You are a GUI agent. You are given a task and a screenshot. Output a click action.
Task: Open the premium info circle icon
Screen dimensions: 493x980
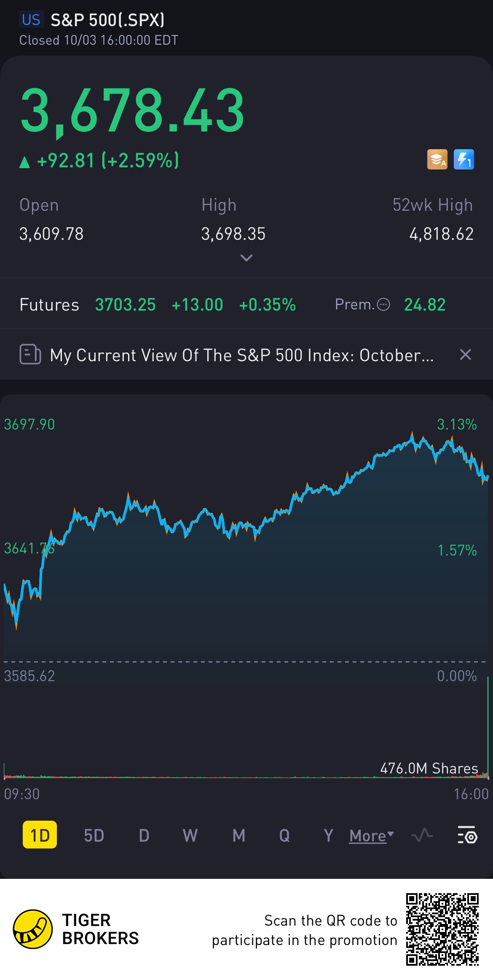point(383,304)
